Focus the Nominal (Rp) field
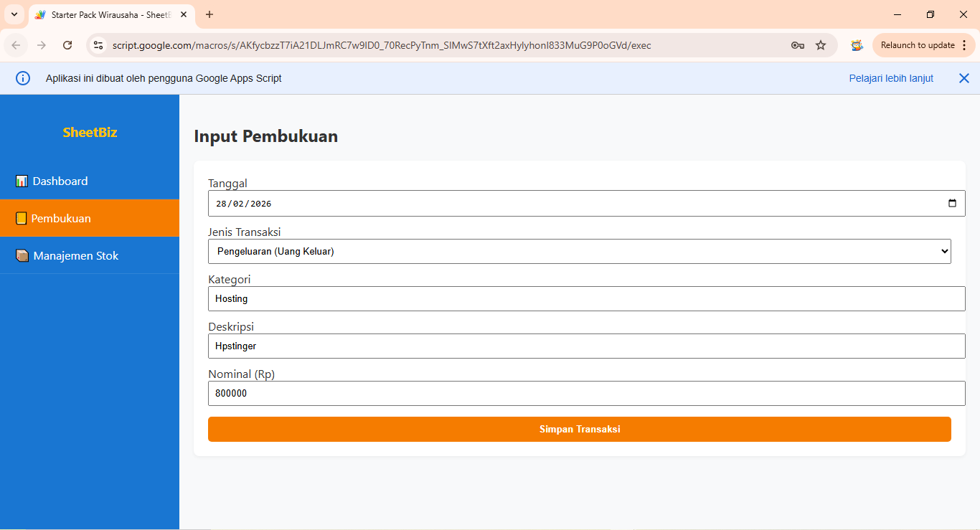This screenshot has height=530, width=980. (x=586, y=394)
